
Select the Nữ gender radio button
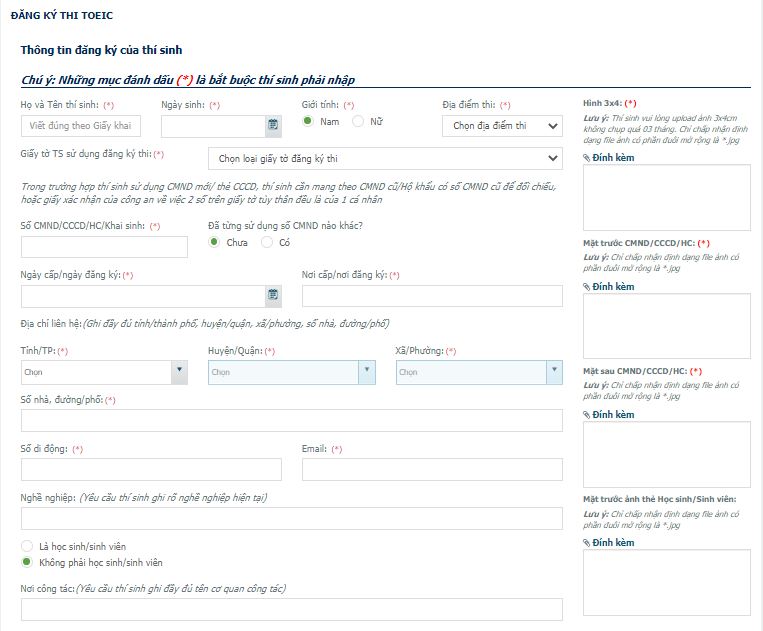(358, 122)
